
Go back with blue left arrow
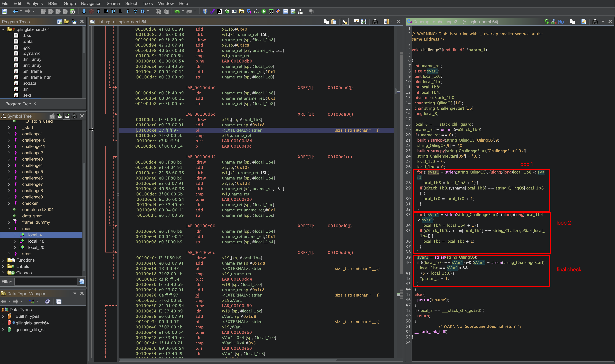click(15, 11)
